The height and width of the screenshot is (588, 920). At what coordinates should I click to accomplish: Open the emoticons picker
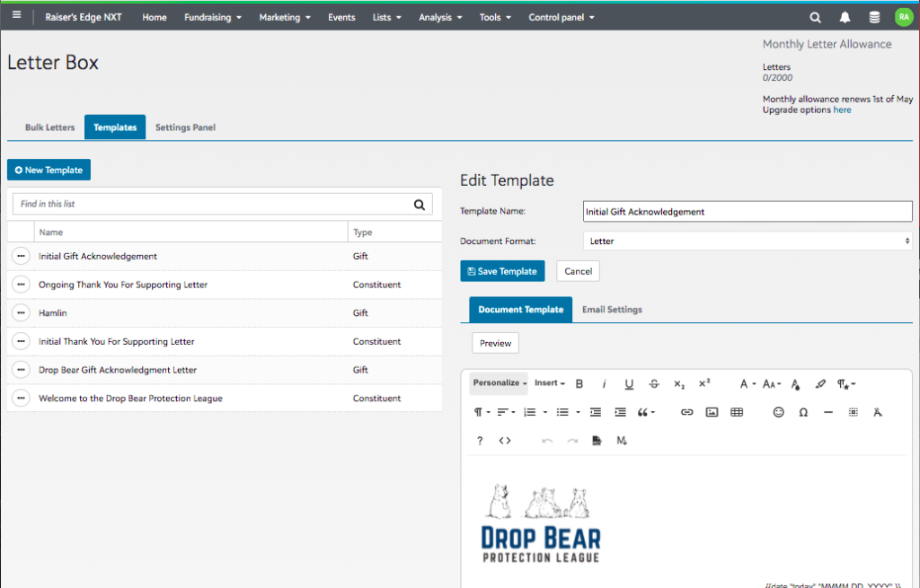778,412
